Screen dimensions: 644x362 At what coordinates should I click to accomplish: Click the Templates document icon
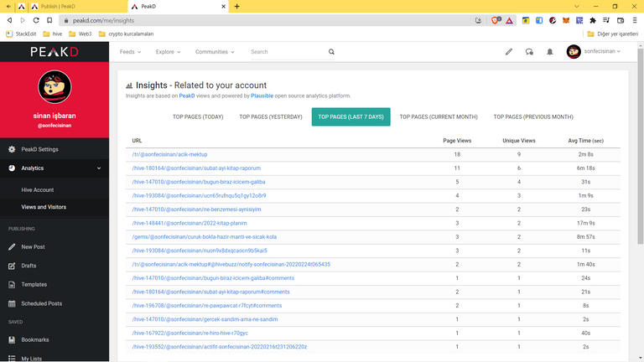[12, 284]
